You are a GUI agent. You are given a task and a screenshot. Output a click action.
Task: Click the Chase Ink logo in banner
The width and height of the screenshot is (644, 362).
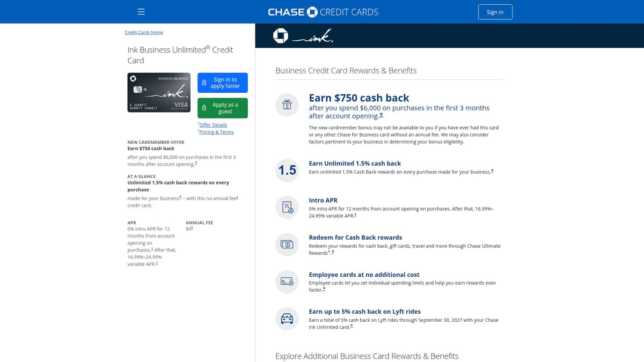pyautogui.click(x=303, y=36)
